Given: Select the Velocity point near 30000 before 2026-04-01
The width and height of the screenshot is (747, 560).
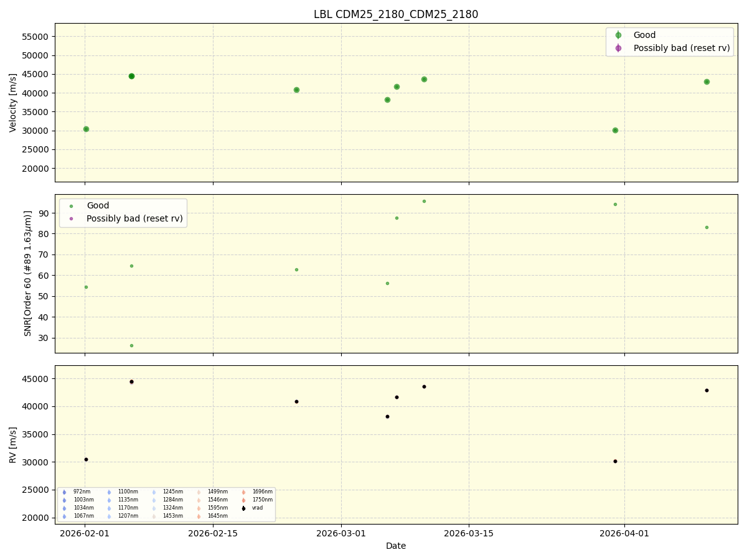Looking at the screenshot, I should coord(615,130).
